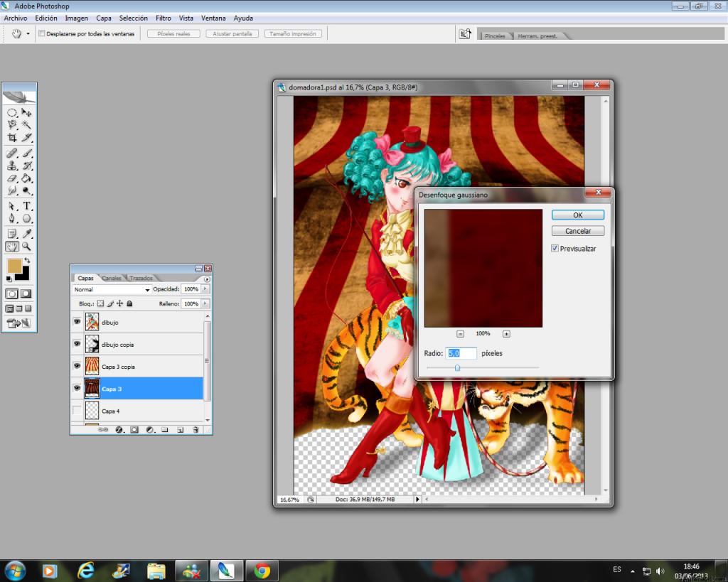This screenshot has width=728, height=582.
Task: Toggle lock position in Capas panel
Action: (119, 303)
